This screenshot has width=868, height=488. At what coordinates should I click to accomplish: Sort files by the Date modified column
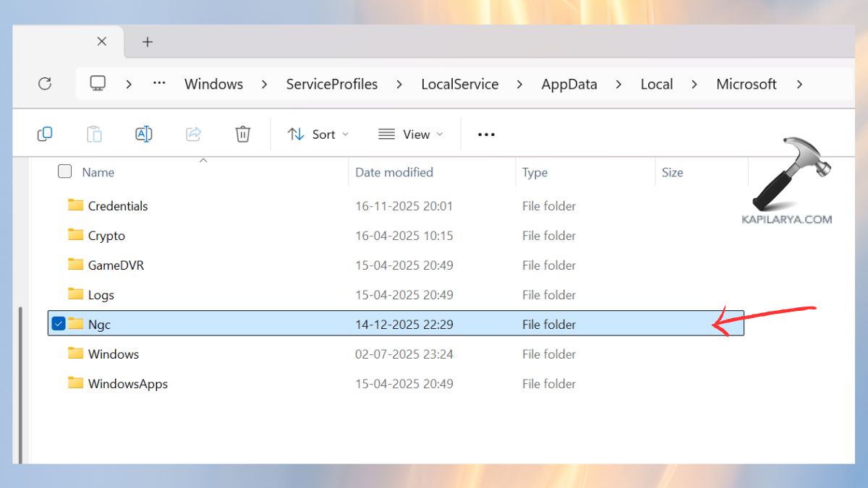393,172
